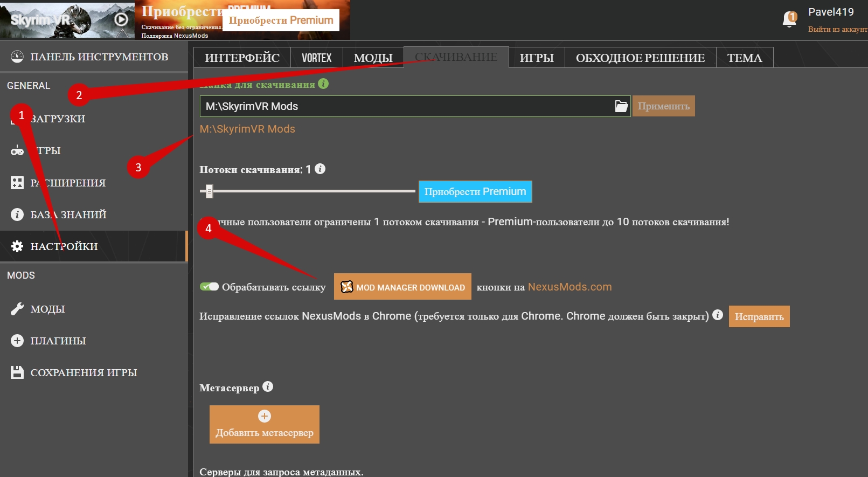The image size is (868, 477).
Task: Click the Skyrim VR game thumbnail
Action: (x=67, y=20)
